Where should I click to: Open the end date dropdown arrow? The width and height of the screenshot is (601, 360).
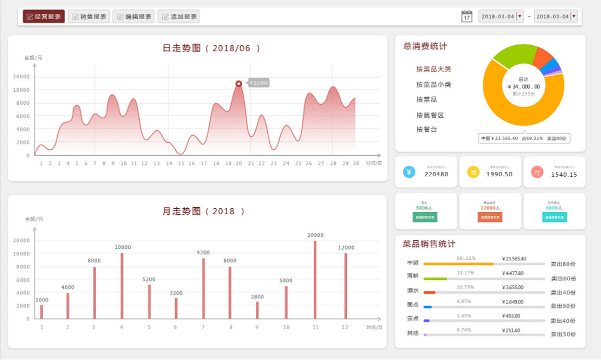574,16
